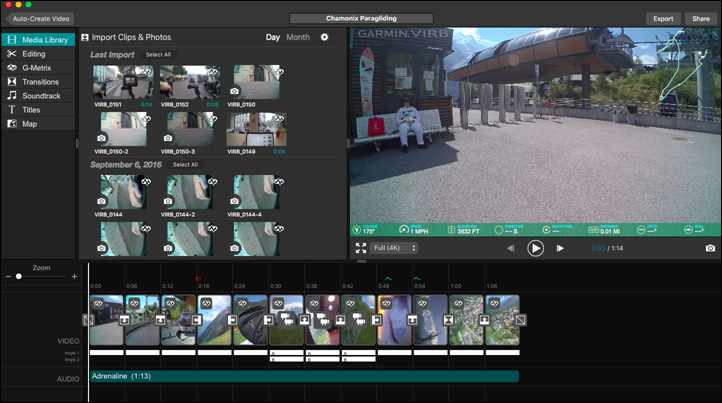Click G-Metrix badge on VIRB_0151 thumbnail
This screenshot has width=722, height=403.
click(x=145, y=72)
